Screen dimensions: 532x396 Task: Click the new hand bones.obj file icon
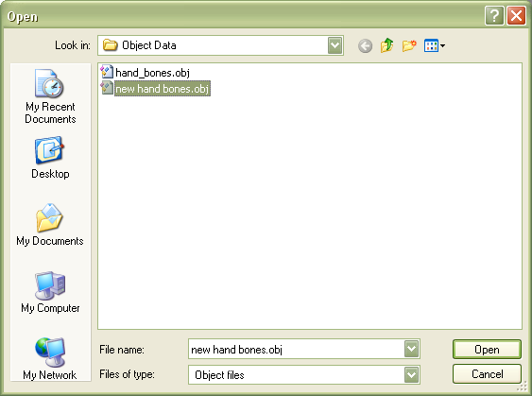(107, 88)
